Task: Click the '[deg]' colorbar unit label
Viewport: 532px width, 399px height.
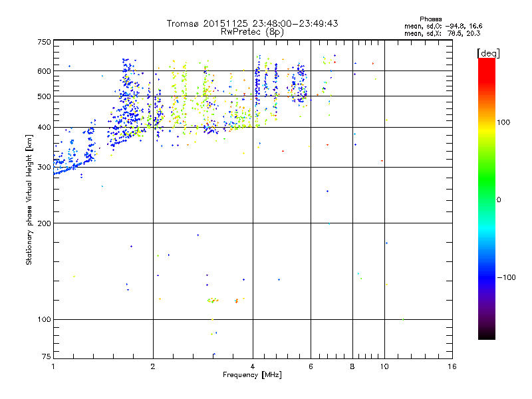Action: 488,53
